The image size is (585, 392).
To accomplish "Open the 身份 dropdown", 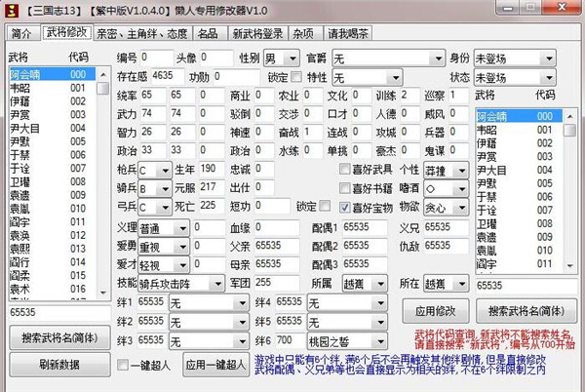I will (x=515, y=59).
